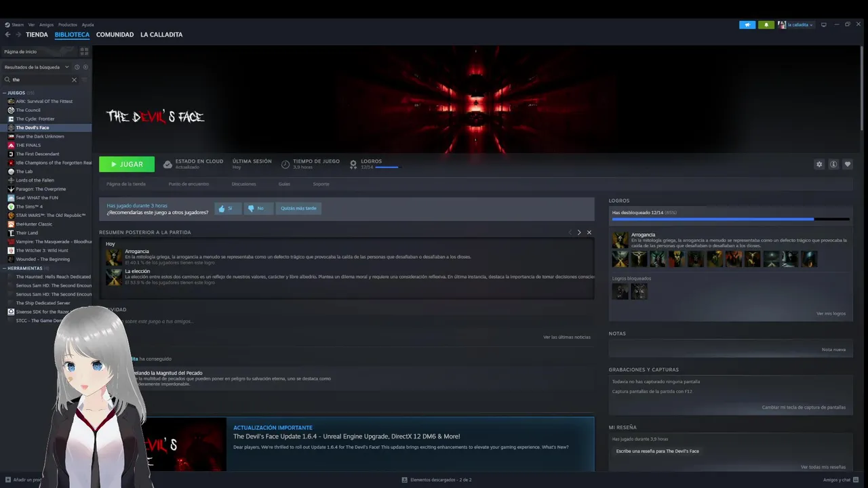
Task: Click the second locked achievement thumbnail
Action: [639, 291]
